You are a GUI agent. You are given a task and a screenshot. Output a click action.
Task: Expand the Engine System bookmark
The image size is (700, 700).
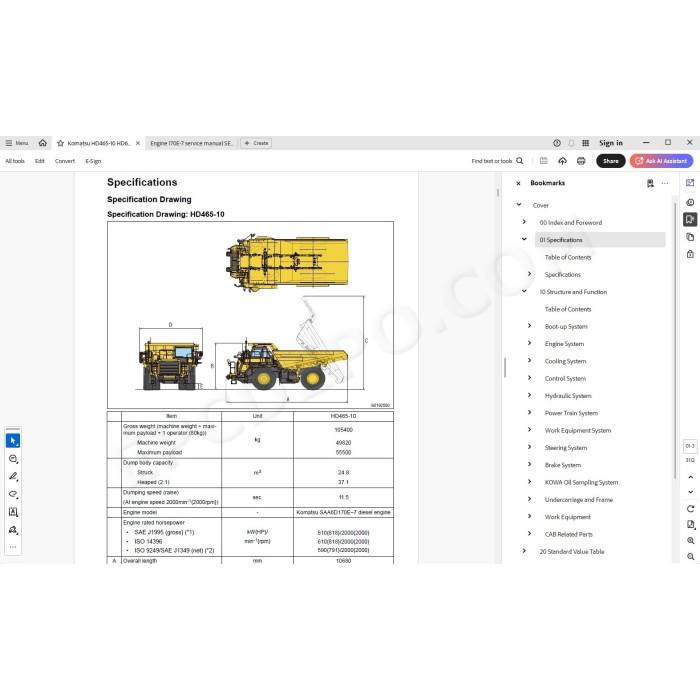tap(529, 343)
